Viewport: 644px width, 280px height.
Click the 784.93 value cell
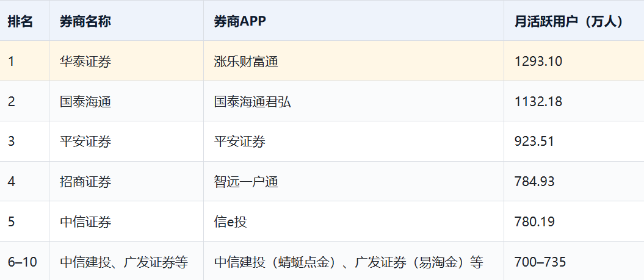pyautogui.click(x=574, y=181)
